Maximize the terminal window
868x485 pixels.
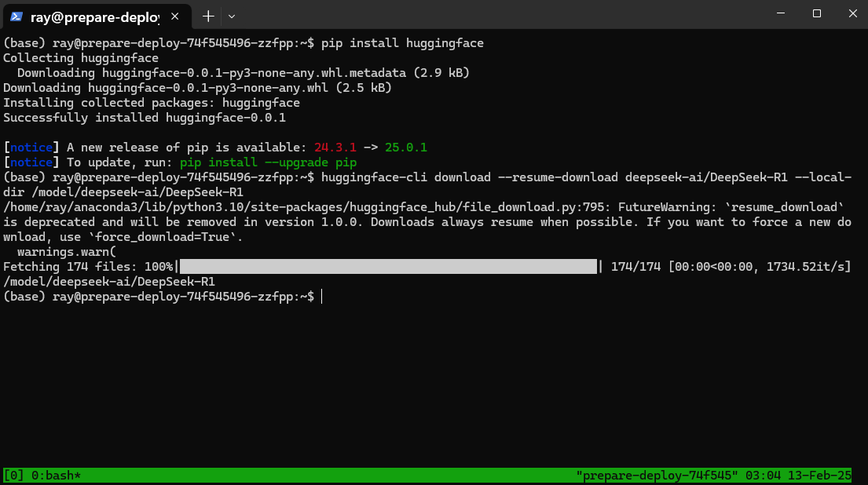coord(816,14)
